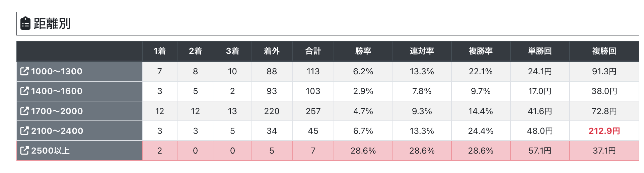Image resolution: width=644 pixels, height=173 pixels.
Task: Open the 2100〜2400 distance link
Action: point(57,131)
